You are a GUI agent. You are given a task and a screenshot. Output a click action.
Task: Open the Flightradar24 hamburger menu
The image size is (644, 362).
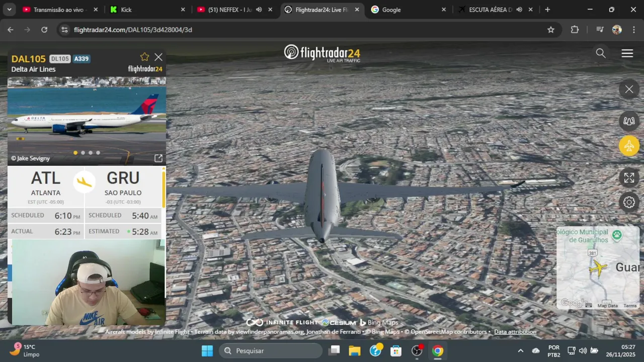tap(627, 53)
